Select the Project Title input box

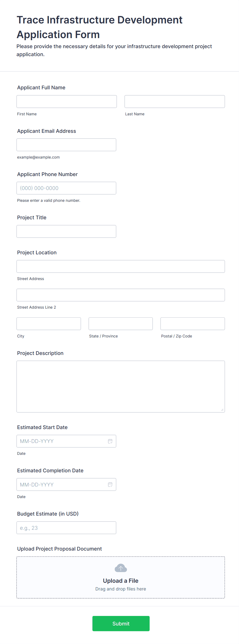[66, 231]
